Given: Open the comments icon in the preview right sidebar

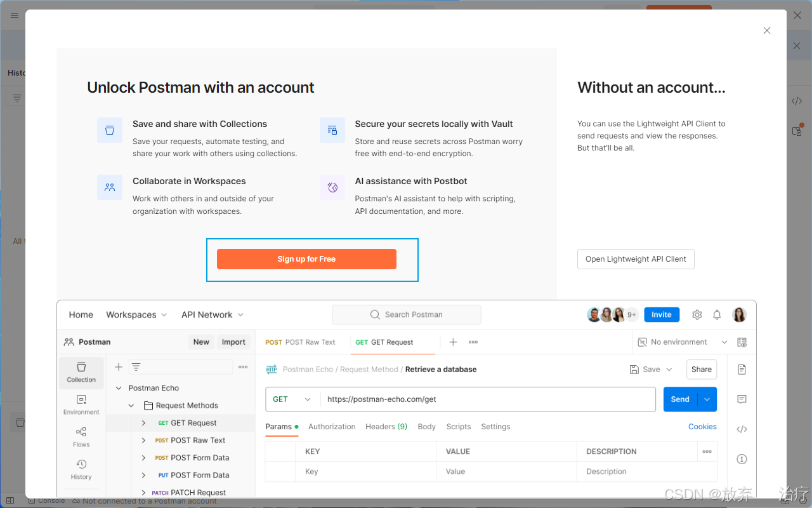Looking at the screenshot, I should click(742, 399).
